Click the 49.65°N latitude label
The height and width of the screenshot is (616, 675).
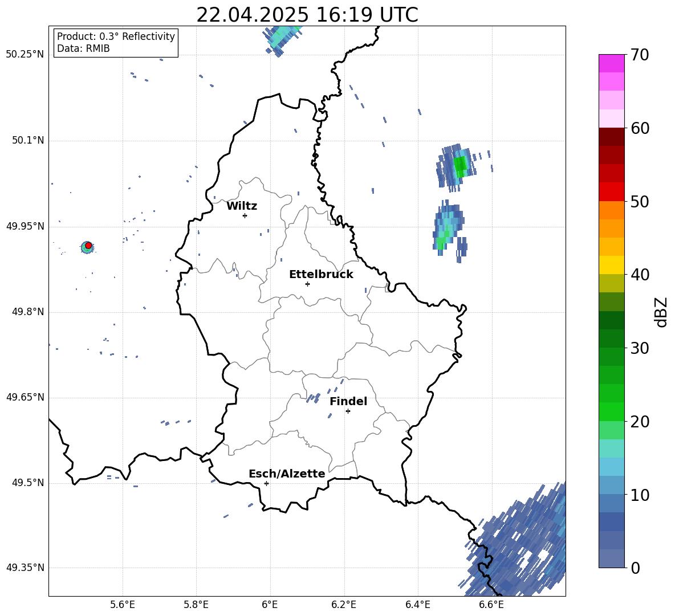tap(25, 397)
